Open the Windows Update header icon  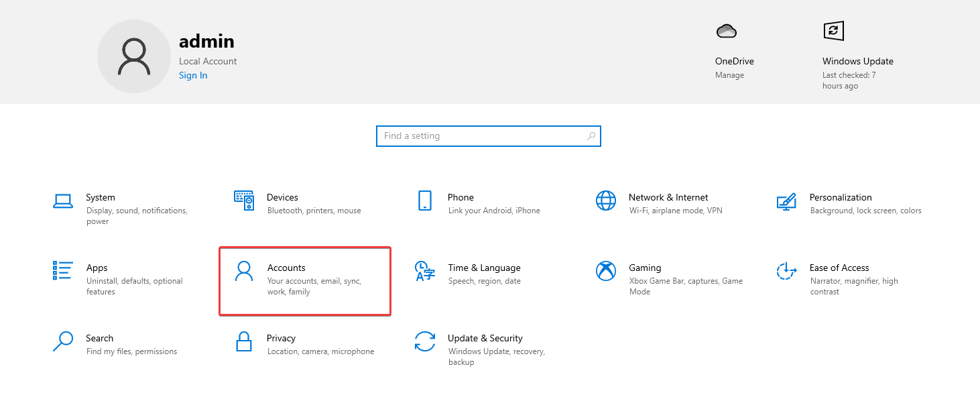833,31
